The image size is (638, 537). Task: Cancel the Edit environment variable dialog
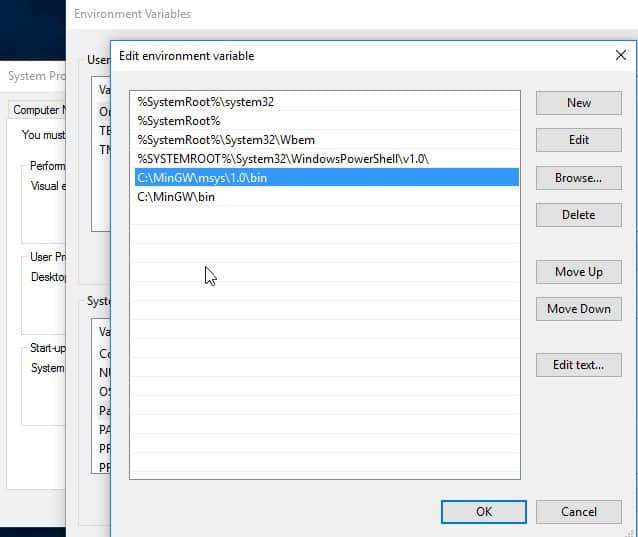(x=578, y=511)
